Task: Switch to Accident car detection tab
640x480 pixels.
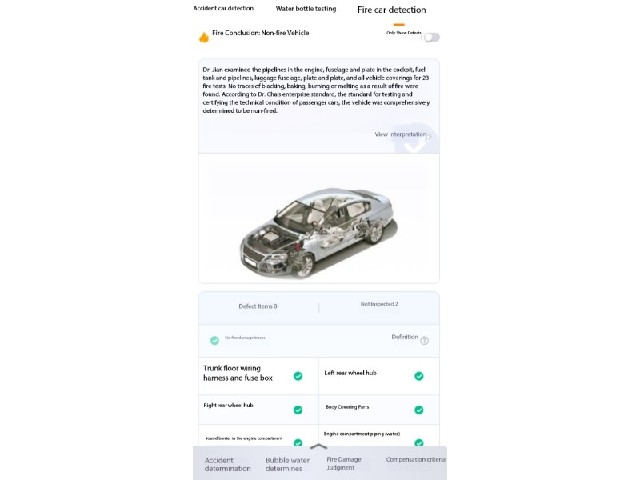Action: (x=224, y=8)
